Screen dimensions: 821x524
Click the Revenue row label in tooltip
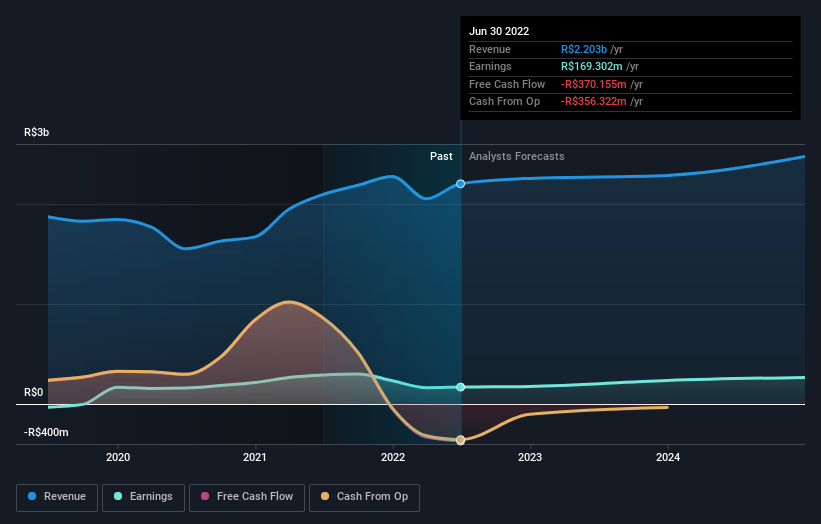tap(490, 49)
